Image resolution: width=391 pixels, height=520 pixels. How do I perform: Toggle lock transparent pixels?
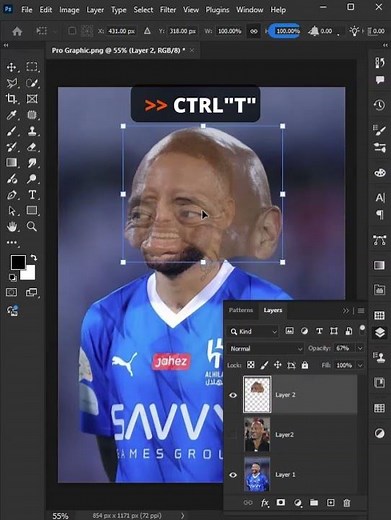click(251, 365)
